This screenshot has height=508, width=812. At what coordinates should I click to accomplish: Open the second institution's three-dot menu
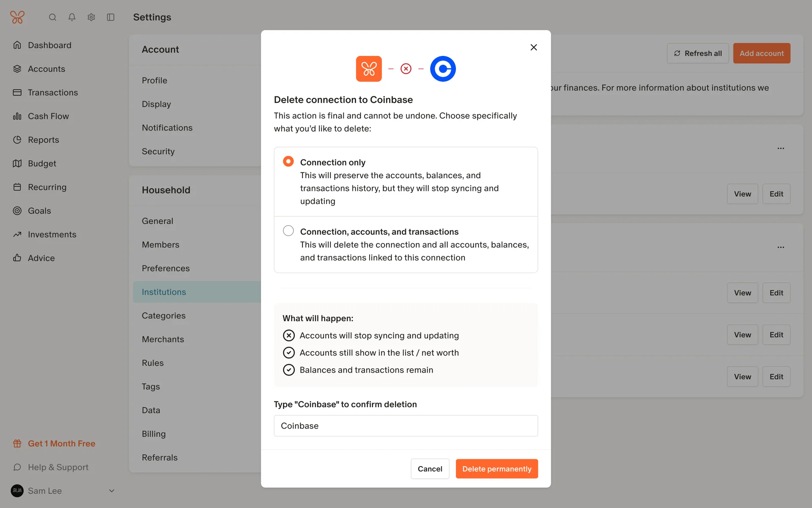781,247
